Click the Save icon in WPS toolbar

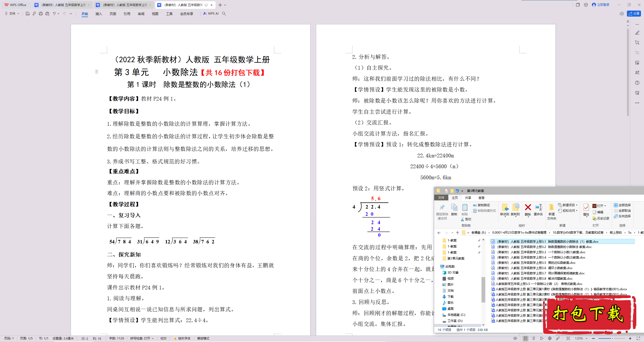(28, 14)
